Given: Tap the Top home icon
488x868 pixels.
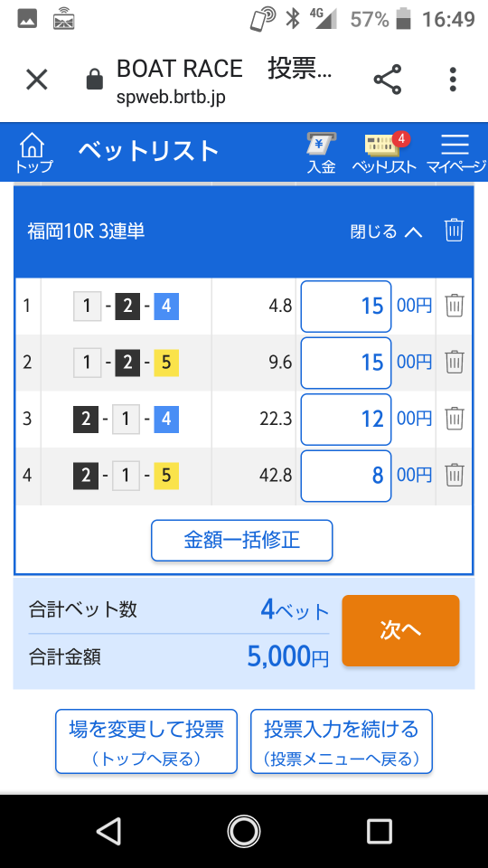Looking at the screenshot, I should point(33,154).
